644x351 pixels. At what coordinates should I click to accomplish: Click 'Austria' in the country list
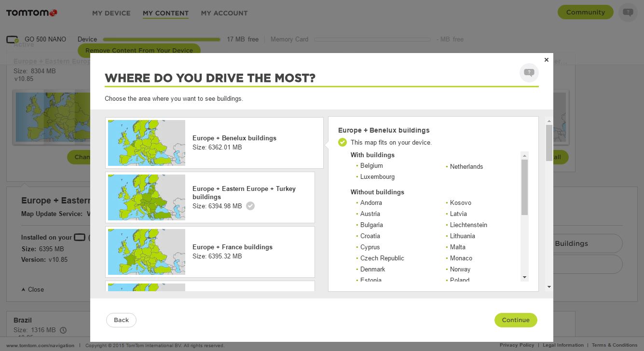point(370,214)
